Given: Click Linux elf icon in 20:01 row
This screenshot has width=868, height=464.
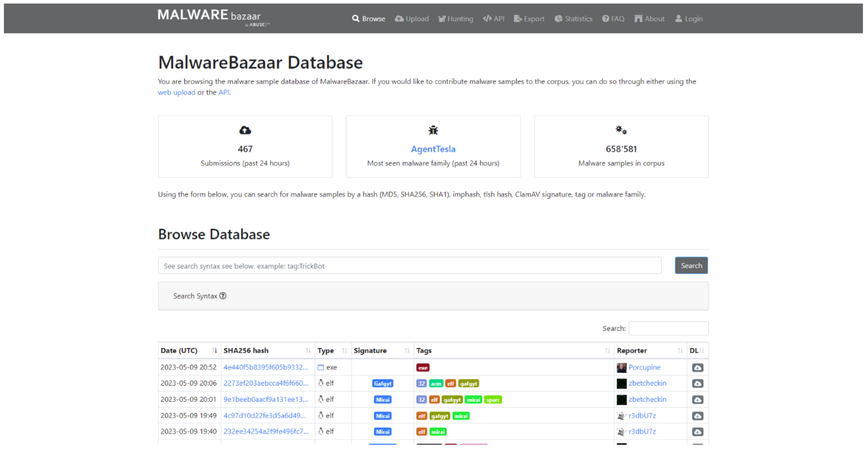Looking at the screenshot, I should 321,399.
